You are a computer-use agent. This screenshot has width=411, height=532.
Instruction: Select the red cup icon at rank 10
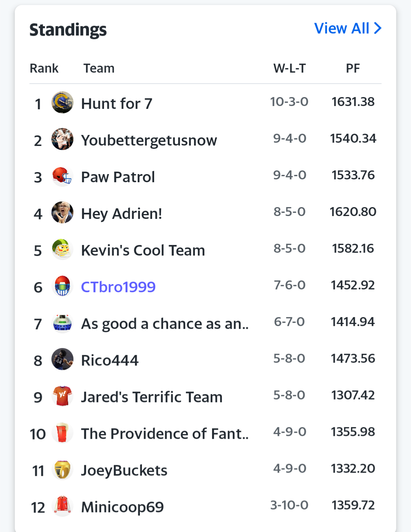tap(62, 433)
